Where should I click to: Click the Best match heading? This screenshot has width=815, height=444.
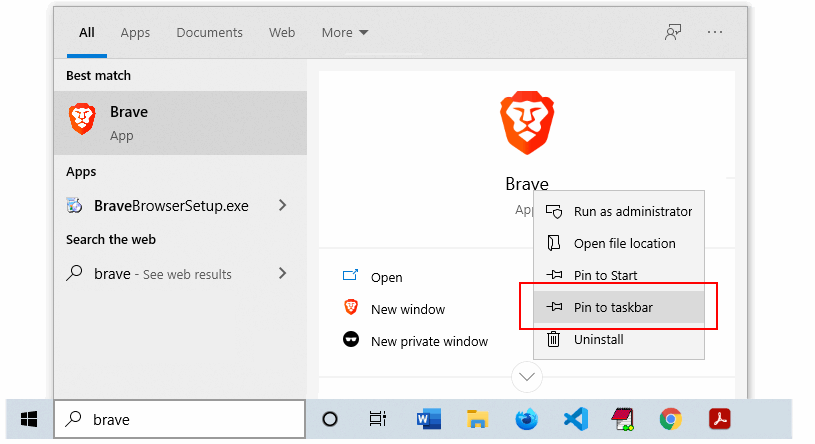click(98, 75)
